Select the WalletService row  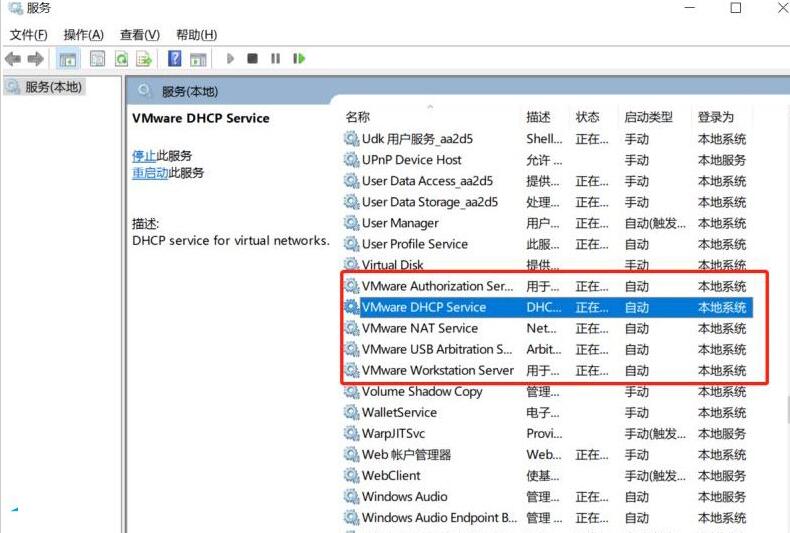(x=548, y=412)
